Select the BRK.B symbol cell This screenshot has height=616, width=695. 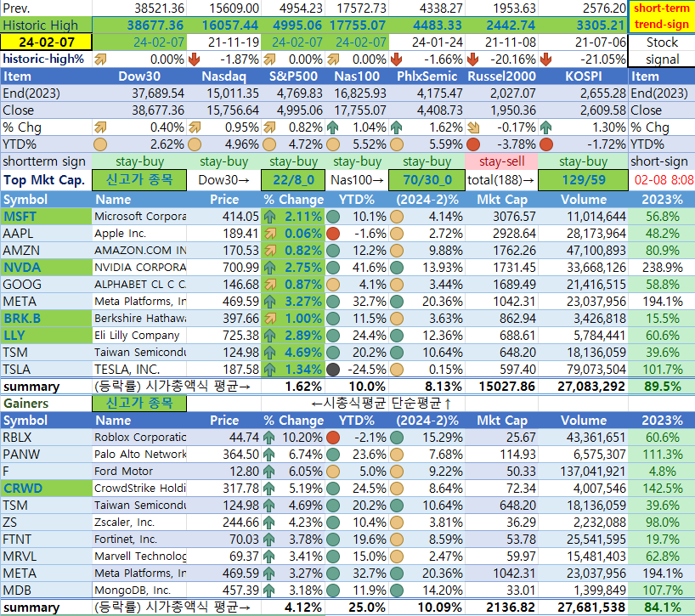[46, 319]
